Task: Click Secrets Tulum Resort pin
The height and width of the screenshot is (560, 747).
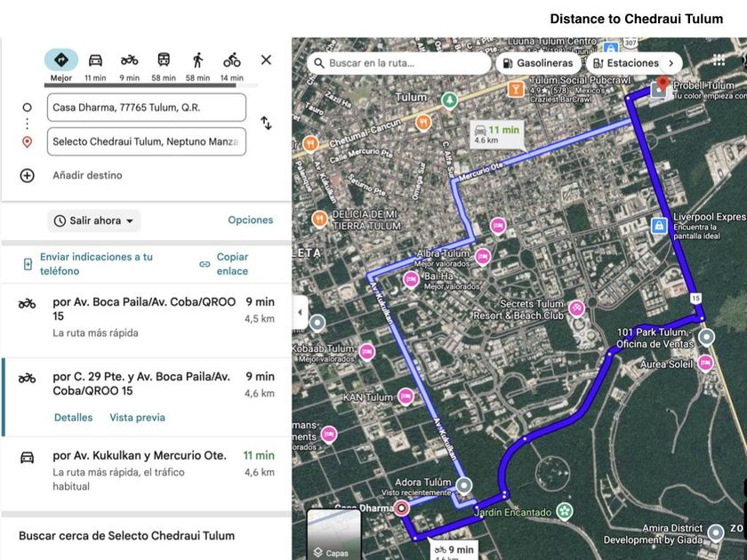Action: [x=576, y=308]
